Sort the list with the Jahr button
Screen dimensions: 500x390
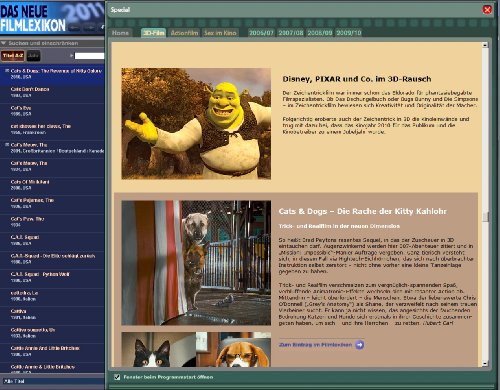pos(33,56)
